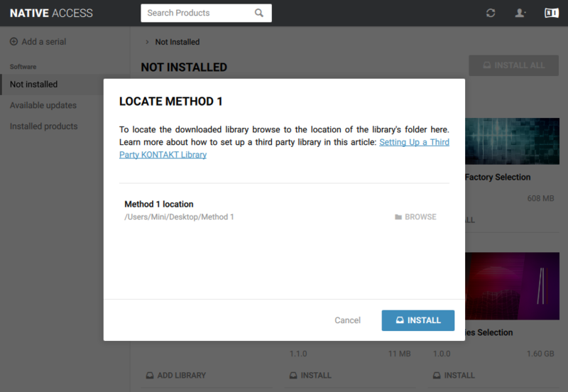This screenshot has width=568, height=392.
Task: Click INSTALL under the 1.1.0 product
Action: [x=310, y=376]
